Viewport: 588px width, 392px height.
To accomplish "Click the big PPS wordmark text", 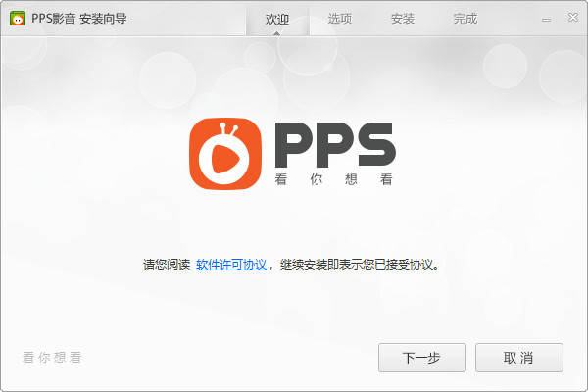I will [335, 144].
